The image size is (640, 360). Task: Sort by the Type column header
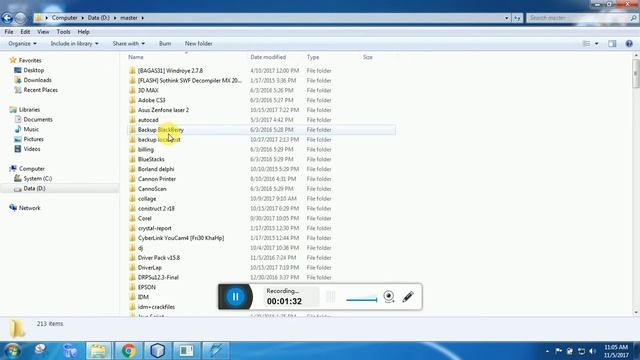(x=313, y=57)
